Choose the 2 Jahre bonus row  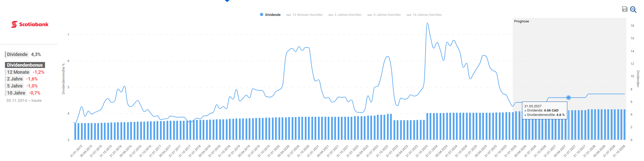pyautogui.click(x=22, y=79)
